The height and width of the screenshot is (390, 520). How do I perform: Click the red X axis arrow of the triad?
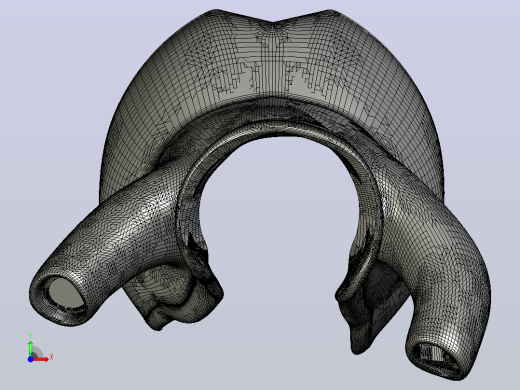(x=41, y=359)
